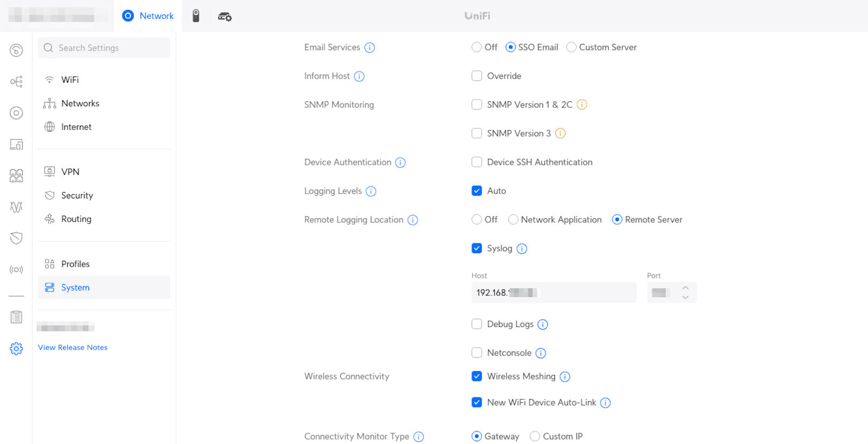Open the Protect camera application icon
This screenshot has width=868, height=444.
pos(196,16)
